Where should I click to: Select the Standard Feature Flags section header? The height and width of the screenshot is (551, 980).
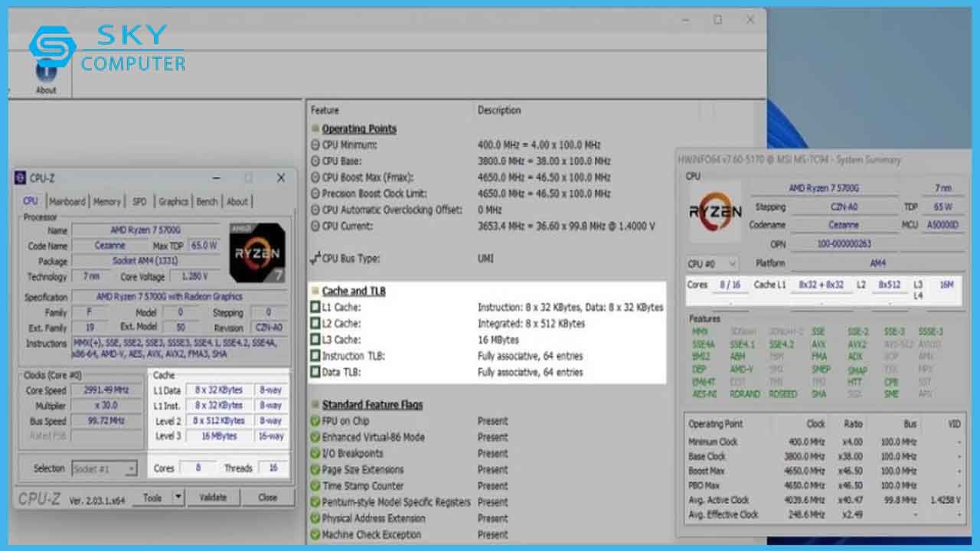[x=372, y=405]
